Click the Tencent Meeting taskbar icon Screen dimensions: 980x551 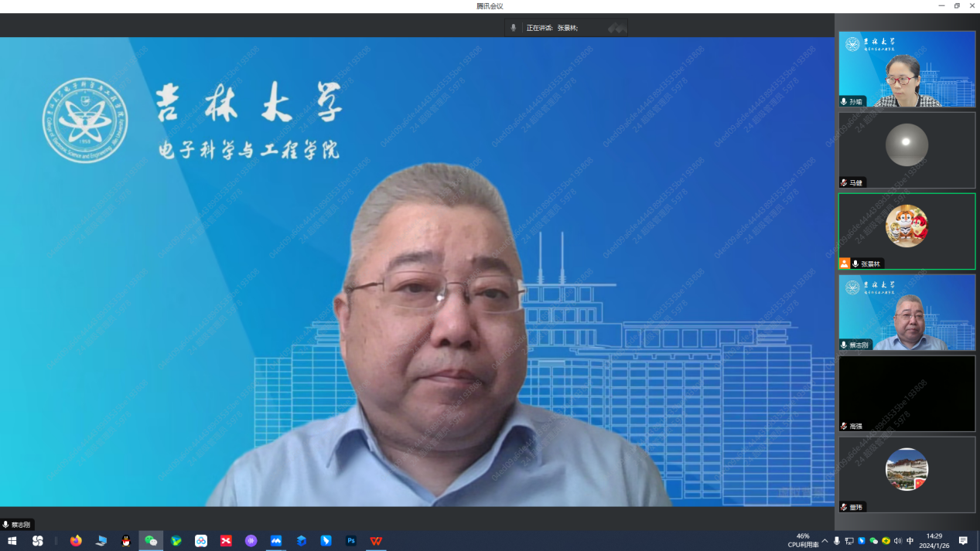click(x=276, y=541)
